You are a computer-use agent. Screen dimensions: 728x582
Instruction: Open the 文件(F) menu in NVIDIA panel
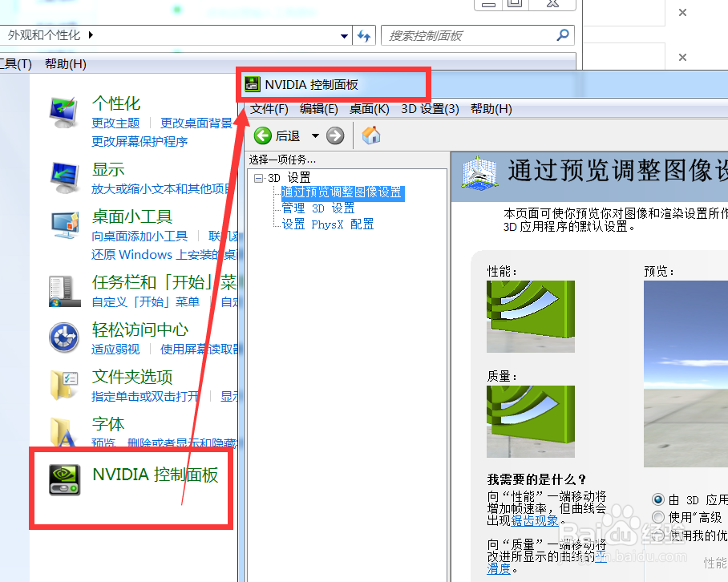click(269, 109)
